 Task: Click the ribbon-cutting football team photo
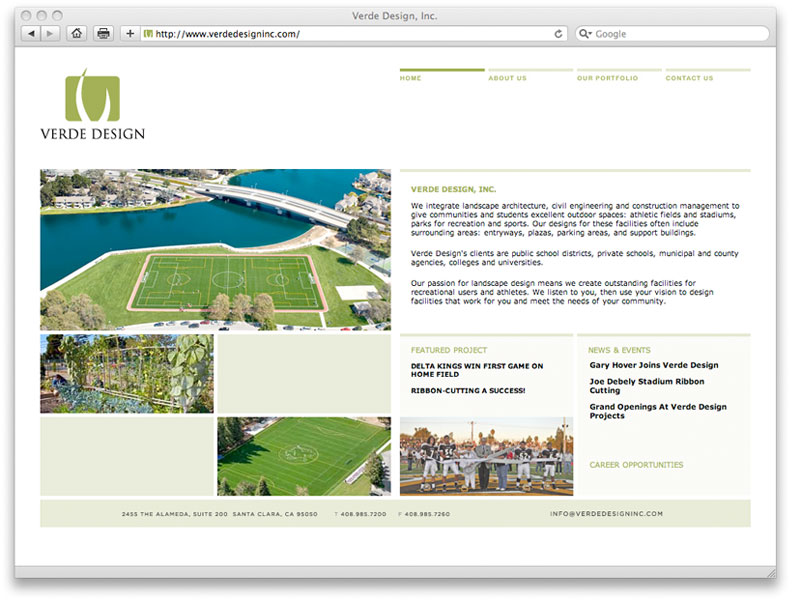[x=486, y=456]
